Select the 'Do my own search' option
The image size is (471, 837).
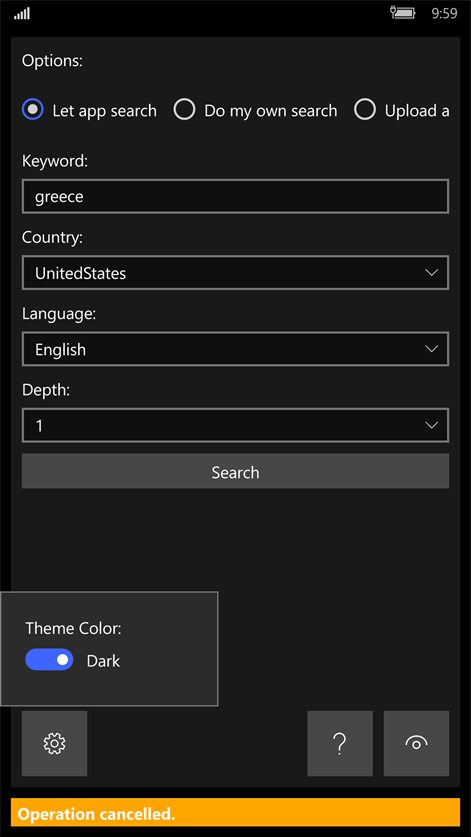point(255,110)
